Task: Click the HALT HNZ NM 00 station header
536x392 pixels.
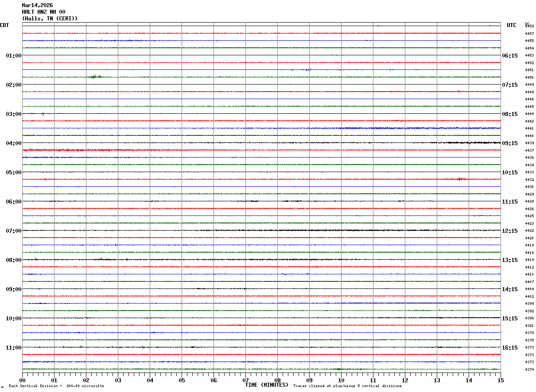Action: point(43,12)
